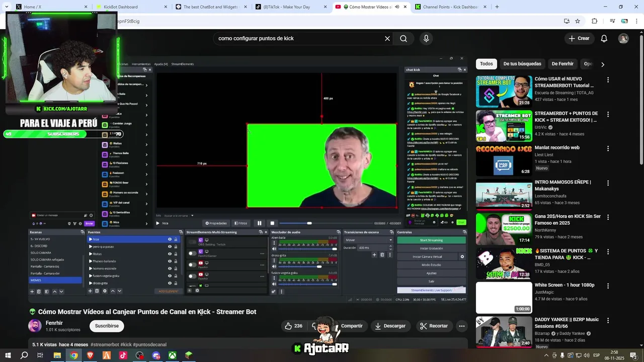Open File Explorer from the taskbar
The width and height of the screenshot is (644, 362).
57,355
